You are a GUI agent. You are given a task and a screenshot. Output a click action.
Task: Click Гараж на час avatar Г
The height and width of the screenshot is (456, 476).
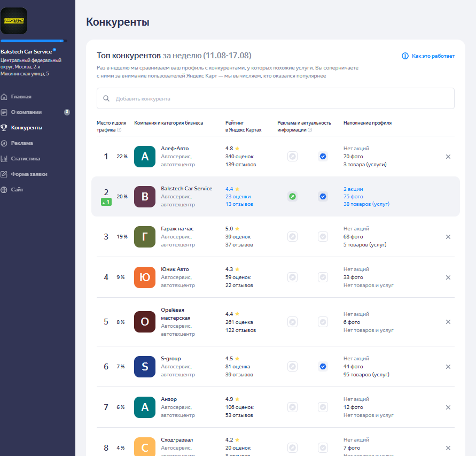pos(145,237)
